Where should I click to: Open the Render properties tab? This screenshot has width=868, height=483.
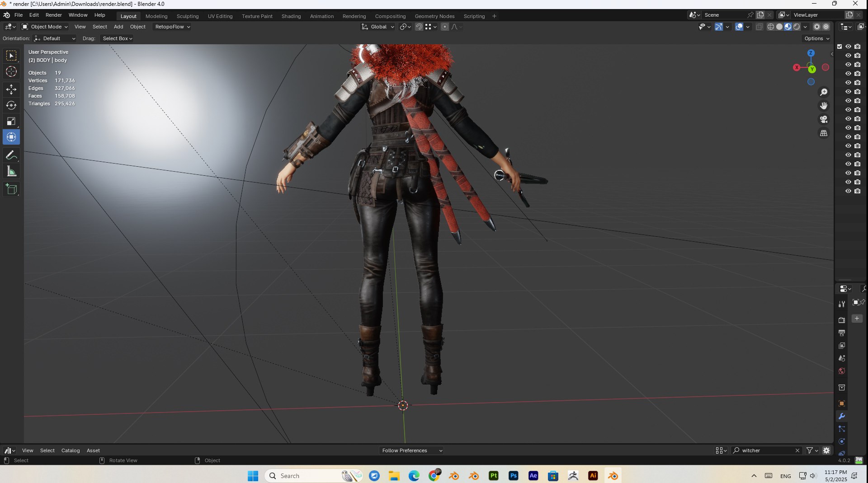click(x=842, y=320)
